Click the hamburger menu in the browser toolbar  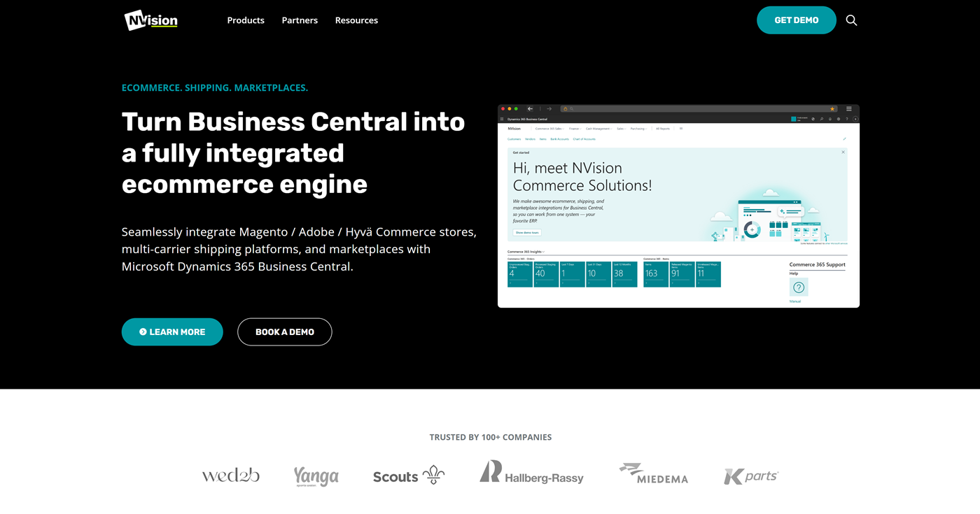click(848, 108)
